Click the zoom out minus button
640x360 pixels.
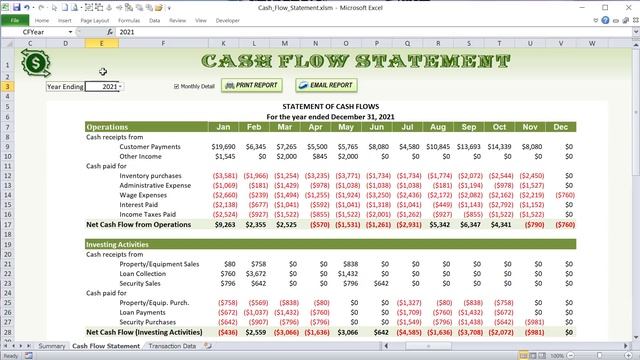(x=571, y=356)
